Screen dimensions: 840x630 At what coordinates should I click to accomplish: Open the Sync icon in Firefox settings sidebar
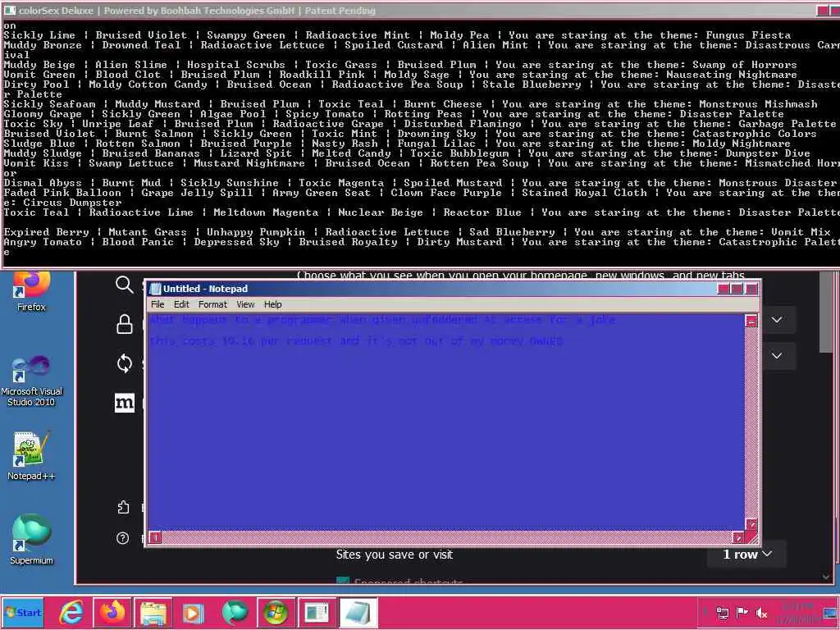(x=125, y=363)
